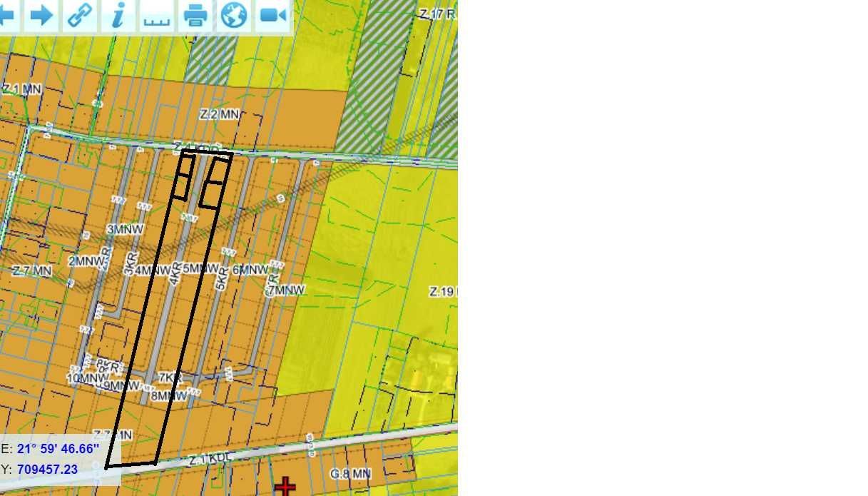Image resolution: width=868 pixels, height=496 pixels.
Task: Click the 8MNW parcel label
Action: (x=169, y=395)
